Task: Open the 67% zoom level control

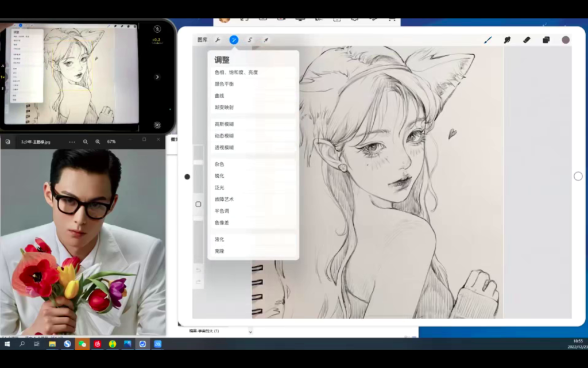Action: [x=112, y=142]
